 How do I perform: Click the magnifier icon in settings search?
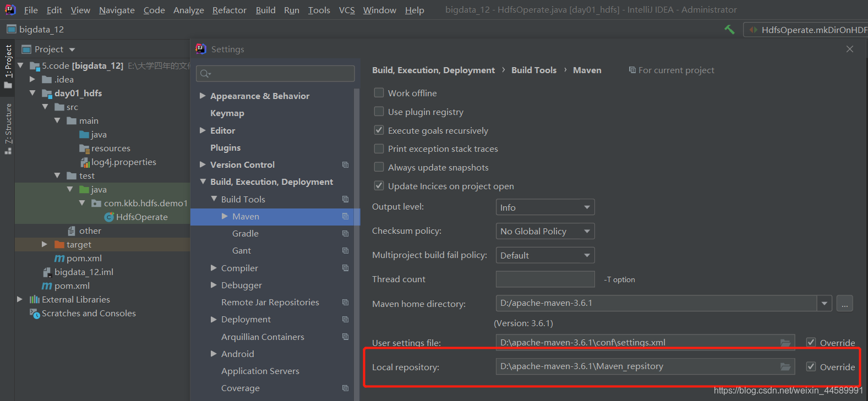pyautogui.click(x=205, y=74)
